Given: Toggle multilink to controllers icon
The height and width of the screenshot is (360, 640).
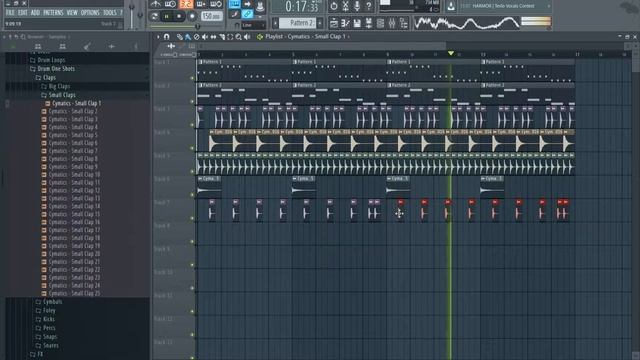Looking at the screenshot, I should coord(247,14).
